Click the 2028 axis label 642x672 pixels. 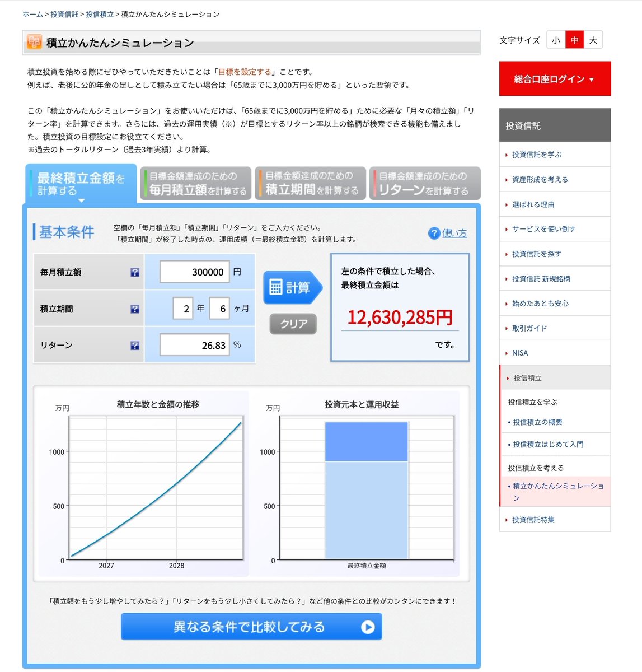pyautogui.click(x=176, y=566)
